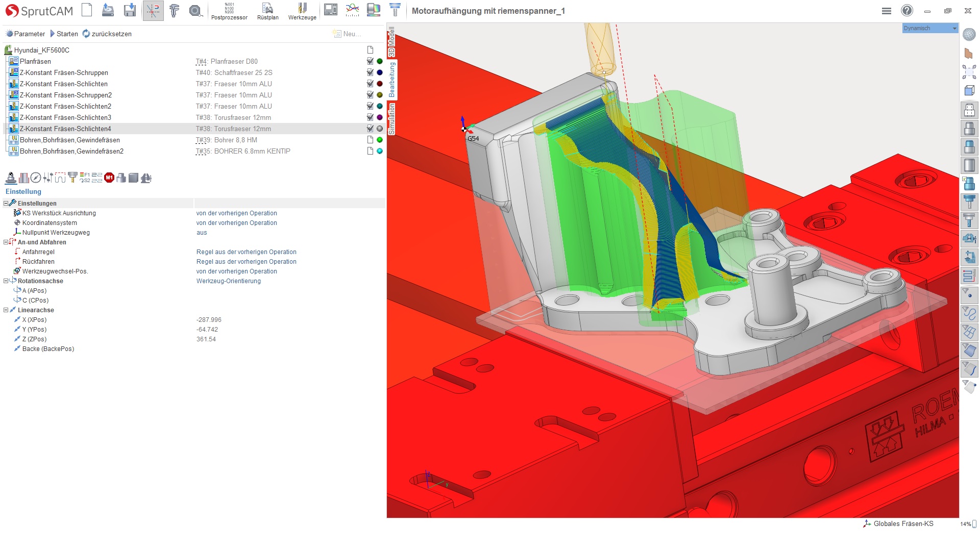Select the Hyundai_KF5600C machine node
Screen dimensions: 980x551
tap(42, 50)
